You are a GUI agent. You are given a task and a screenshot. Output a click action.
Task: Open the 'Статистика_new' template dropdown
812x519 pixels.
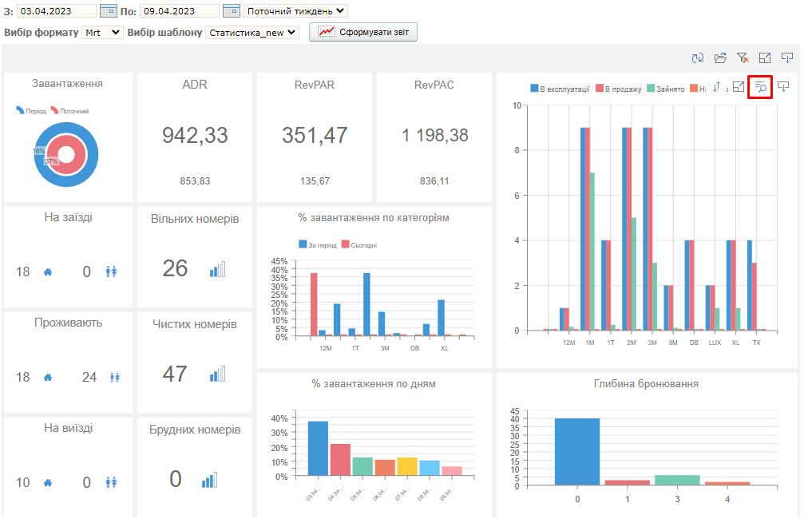click(x=252, y=32)
